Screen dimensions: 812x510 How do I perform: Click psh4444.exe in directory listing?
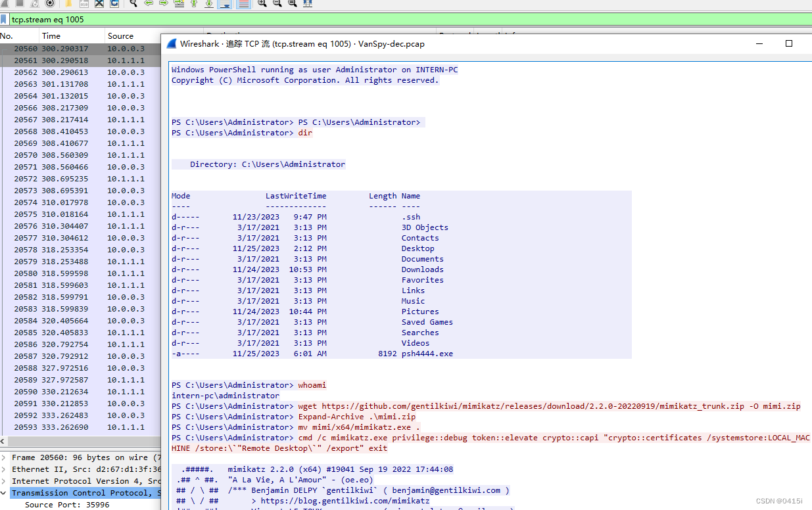click(427, 354)
